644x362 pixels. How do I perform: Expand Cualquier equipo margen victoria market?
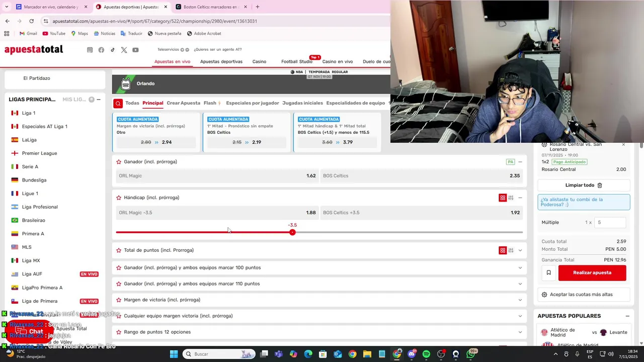coord(520,316)
